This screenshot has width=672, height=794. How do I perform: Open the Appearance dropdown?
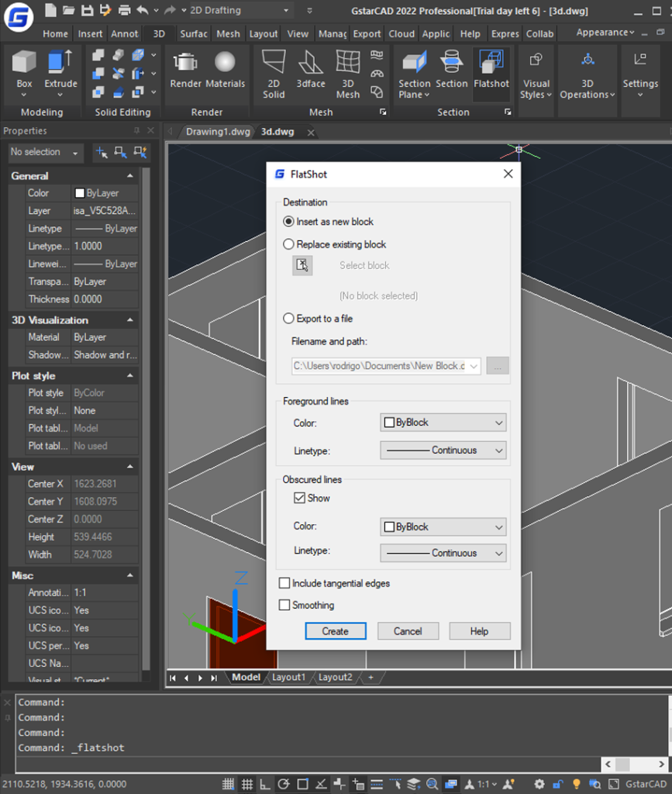605,33
